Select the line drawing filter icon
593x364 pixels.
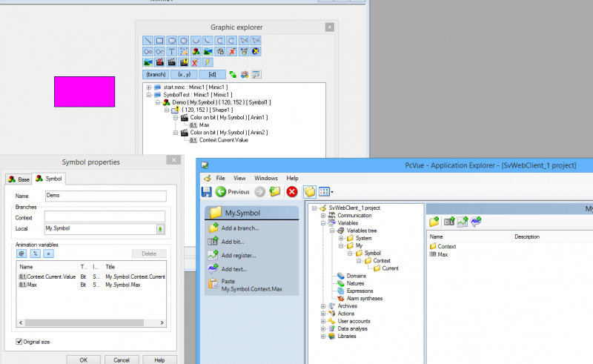coord(148,41)
